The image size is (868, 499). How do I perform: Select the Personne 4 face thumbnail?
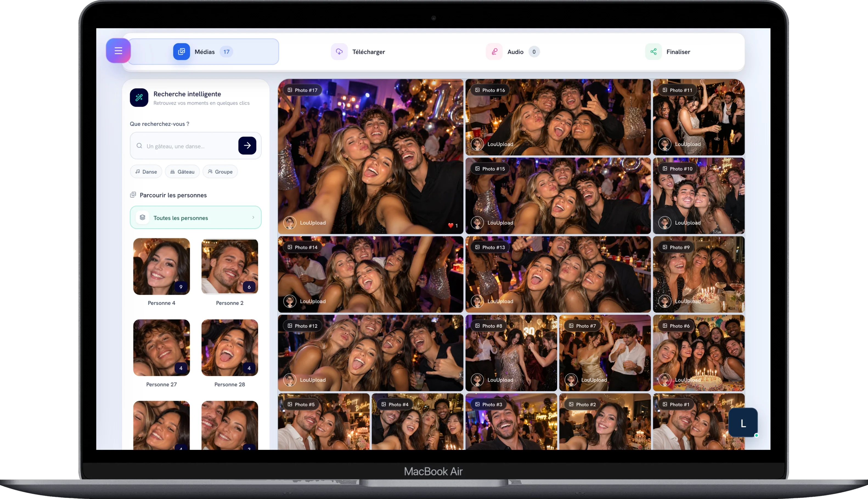[161, 267]
